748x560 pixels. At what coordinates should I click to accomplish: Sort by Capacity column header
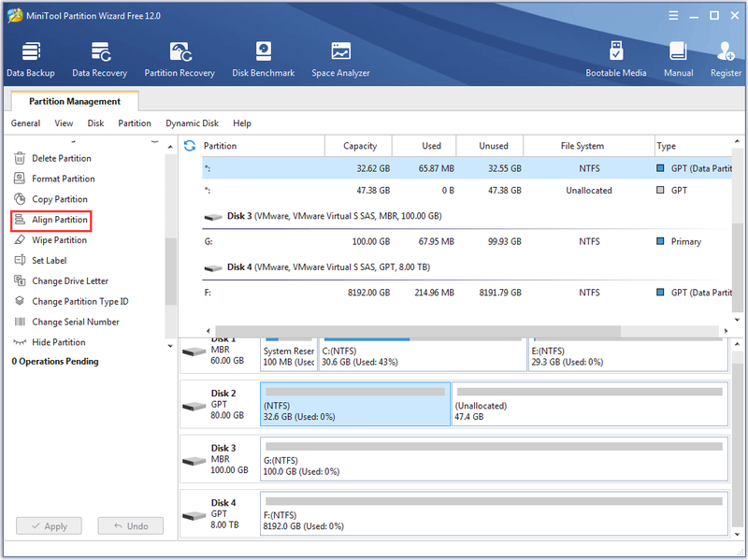click(x=358, y=146)
